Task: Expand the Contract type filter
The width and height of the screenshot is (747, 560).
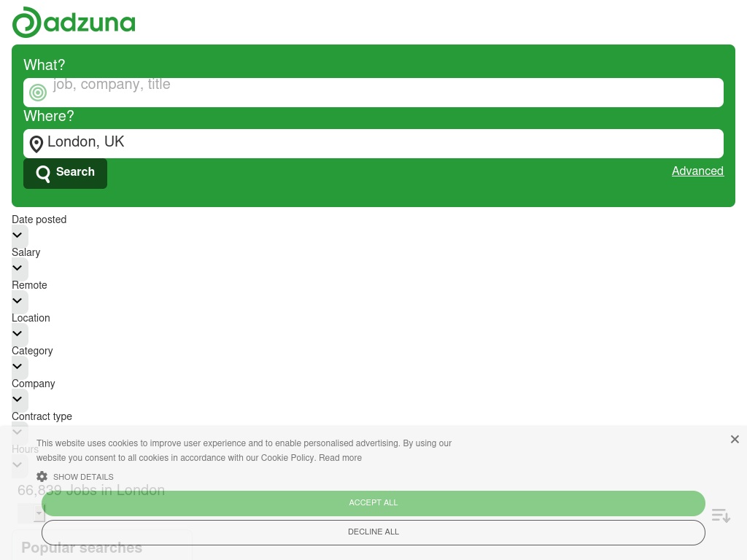Action: click(x=18, y=432)
